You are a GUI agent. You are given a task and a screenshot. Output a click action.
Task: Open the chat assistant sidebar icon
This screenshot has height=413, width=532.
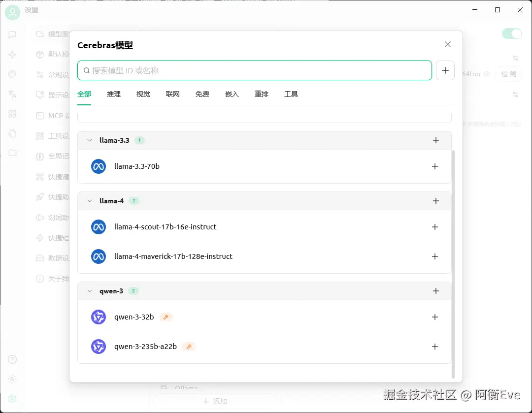pyautogui.click(x=12, y=34)
